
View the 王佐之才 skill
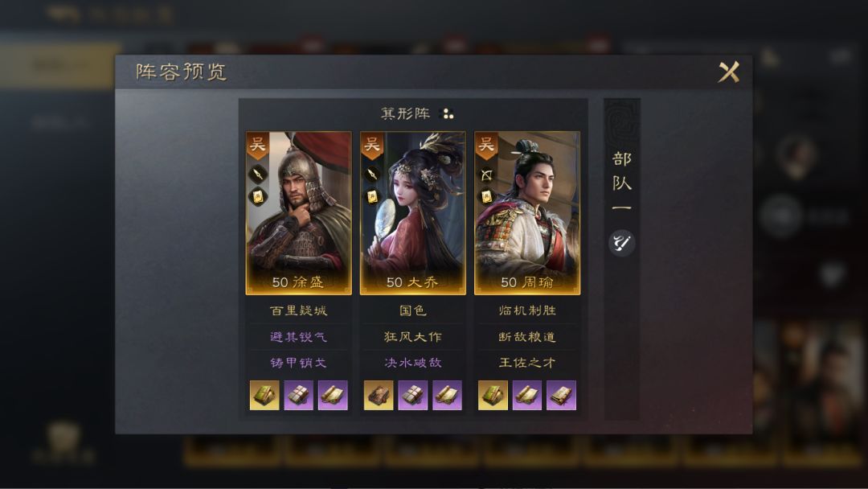pyautogui.click(x=527, y=363)
